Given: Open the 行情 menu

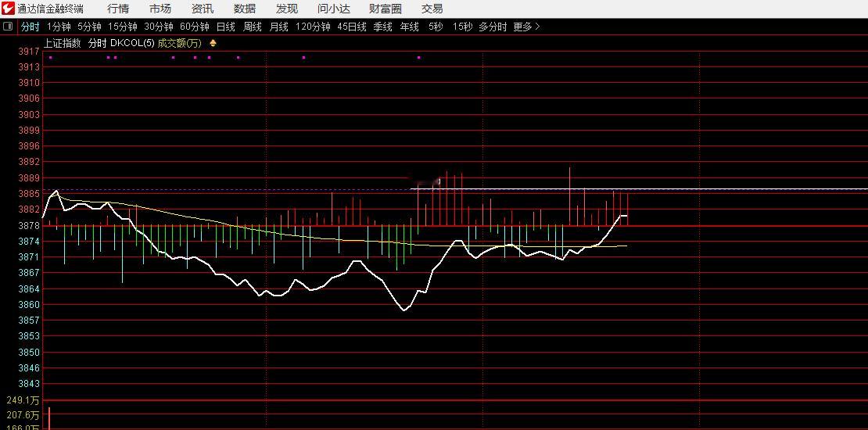Looking at the screenshot, I should (x=118, y=9).
